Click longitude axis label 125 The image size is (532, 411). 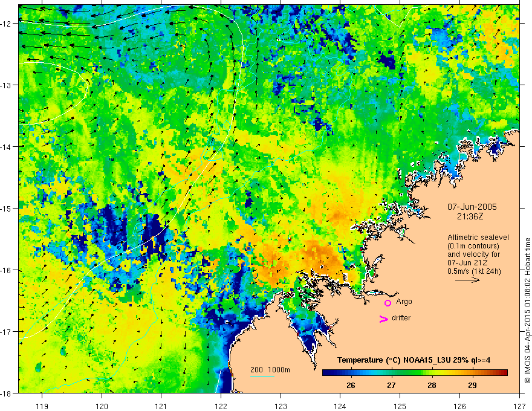[400, 406]
